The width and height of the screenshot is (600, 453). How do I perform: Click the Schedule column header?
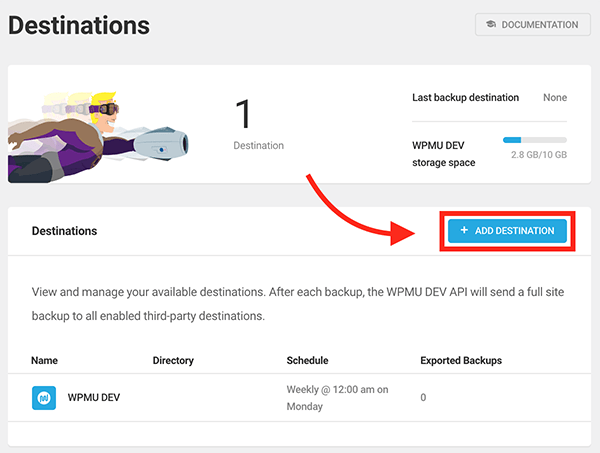pyautogui.click(x=307, y=360)
